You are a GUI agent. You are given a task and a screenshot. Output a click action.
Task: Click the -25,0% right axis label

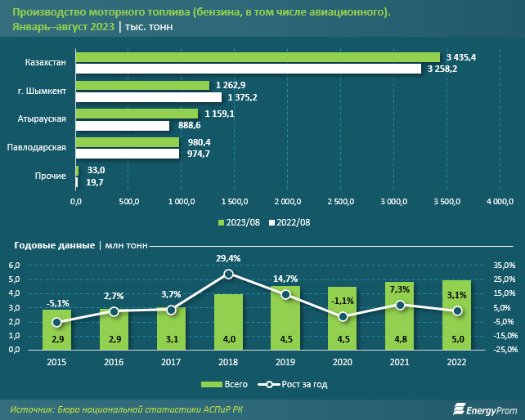click(505, 350)
